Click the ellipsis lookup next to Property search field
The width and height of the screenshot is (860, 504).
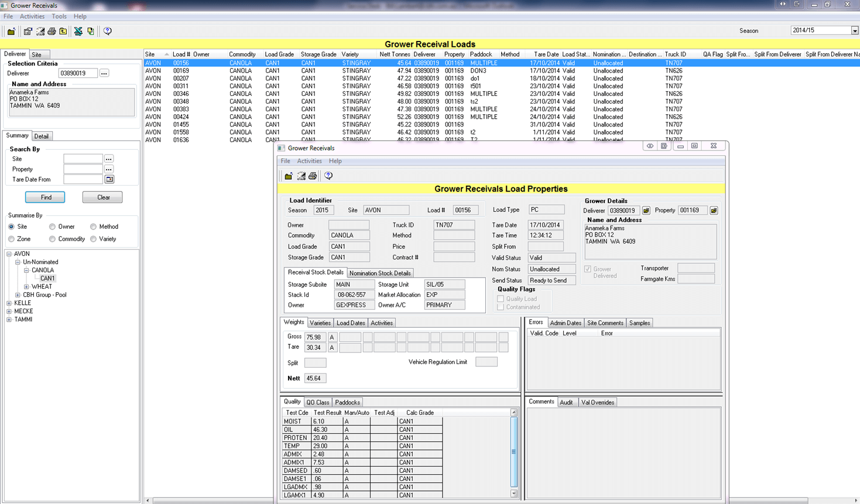coord(109,169)
